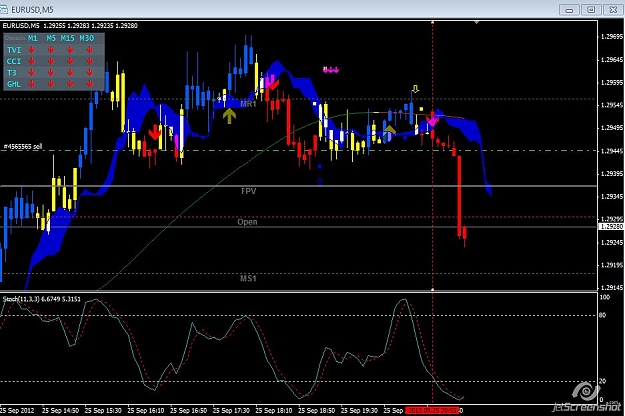This screenshot has width=625, height=416.
Task: Click the GHL arrow in the M15 column
Action: point(70,84)
